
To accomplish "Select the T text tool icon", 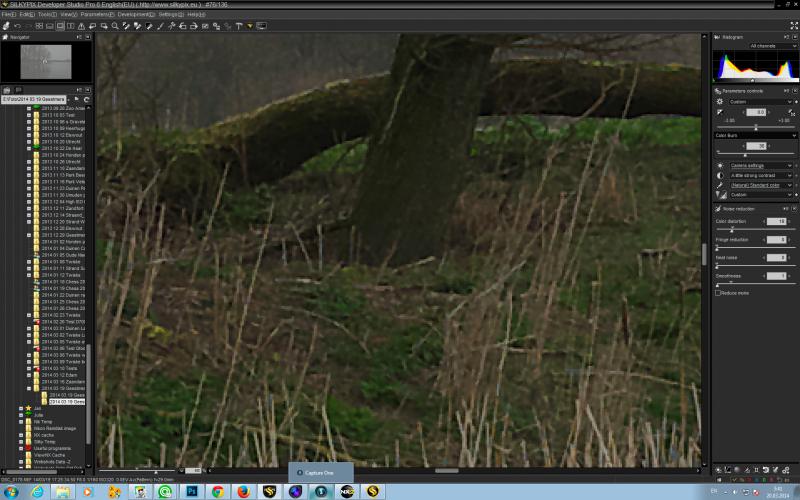I will 239,26.
